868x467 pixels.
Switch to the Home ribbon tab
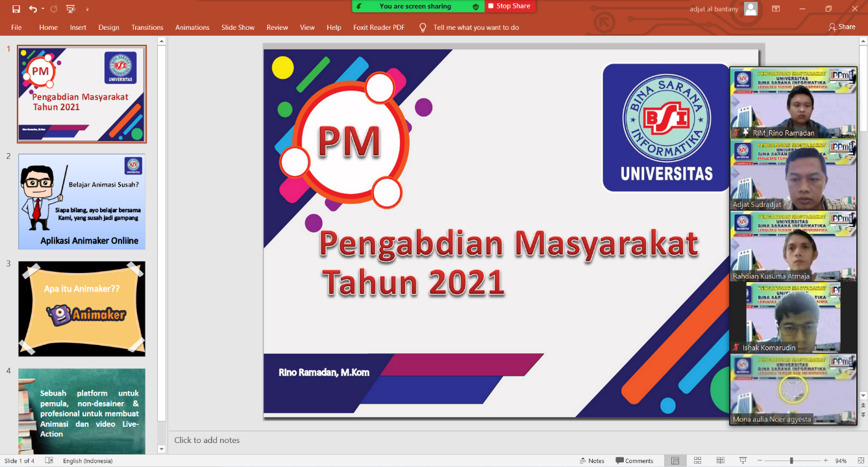click(x=48, y=27)
